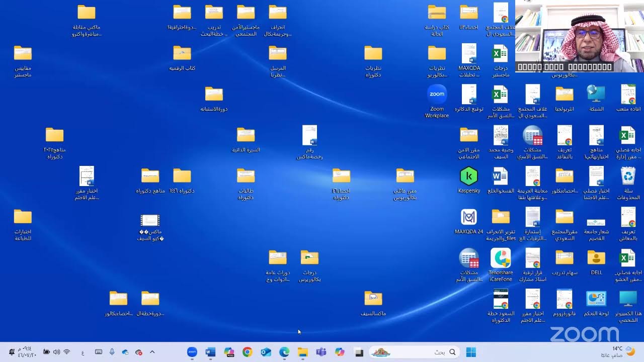Expand the hidden system tray icons chevron

click(152, 352)
